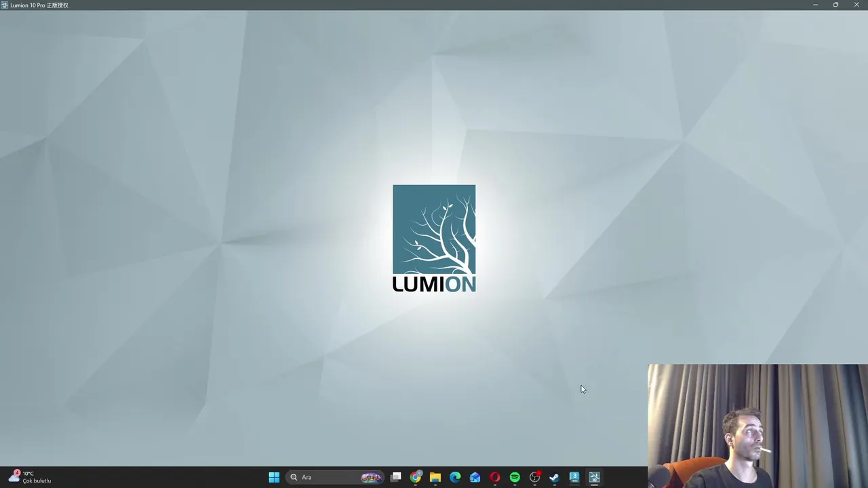Open Task View from the taskbar
Screen dimensions: 868x488
click(x=396, y=477)
